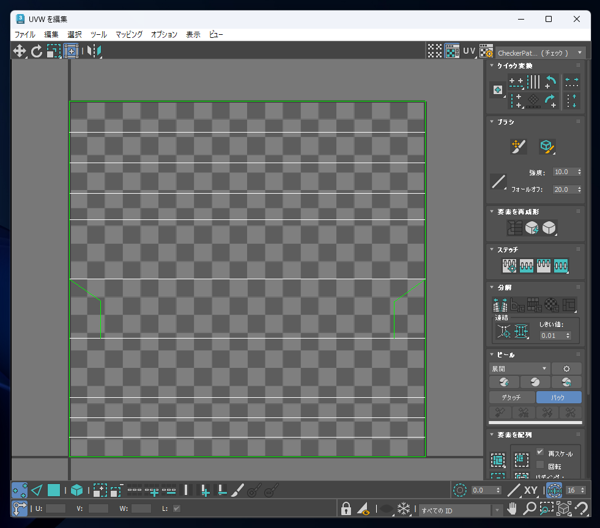
Task: Click Straighten Selection icon in Reshape Elements
Action: click(515, 228)
